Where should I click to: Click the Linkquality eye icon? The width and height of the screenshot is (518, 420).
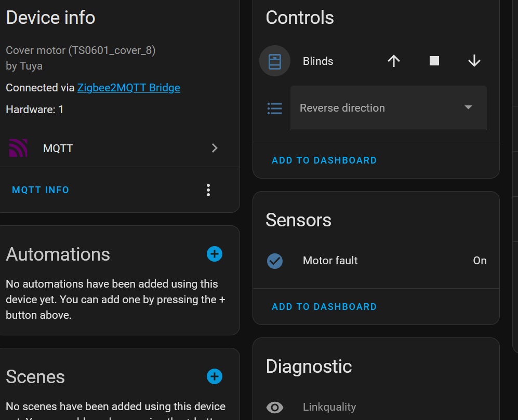point(275,407)
